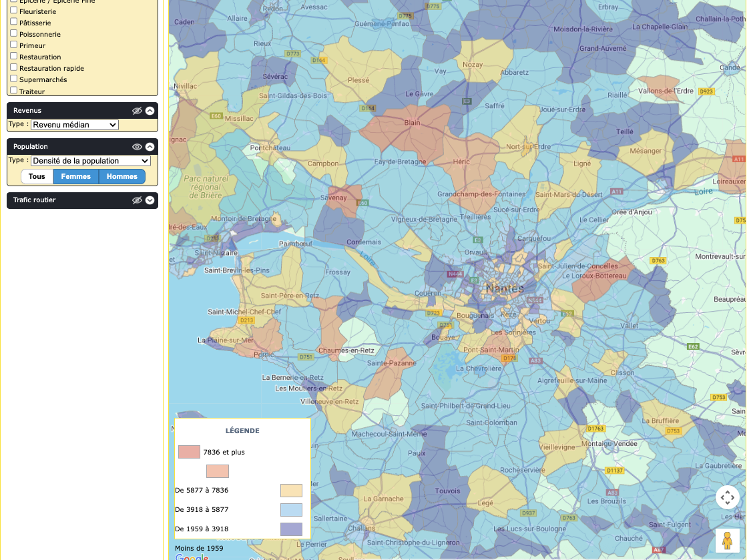Click the De 3918 à 5877 legend swatch
Viewport: 747px width, 560px height.
[x=291, y=510]
